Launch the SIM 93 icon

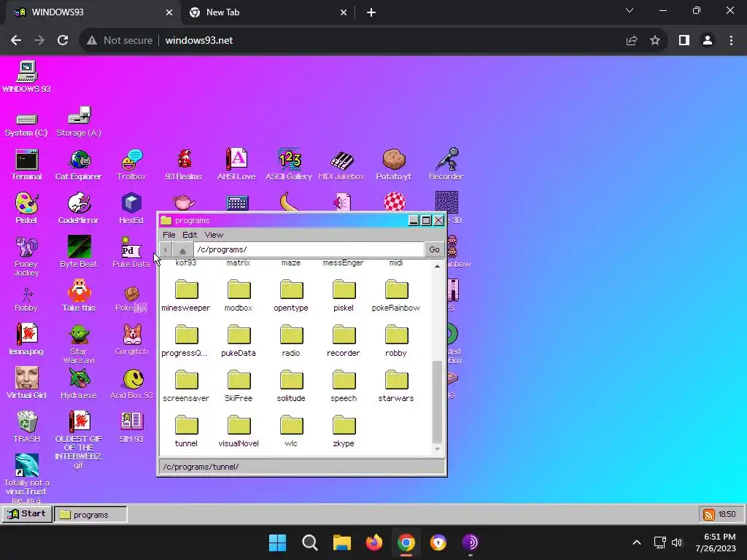coord(131,427)
